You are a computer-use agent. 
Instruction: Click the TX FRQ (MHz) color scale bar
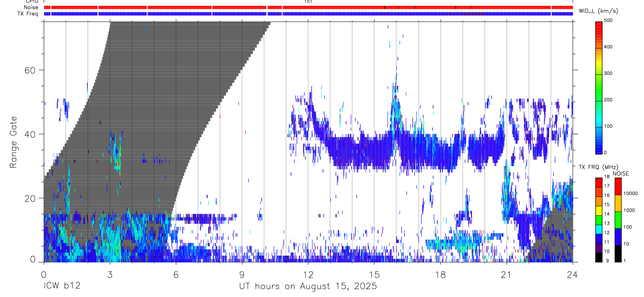point(599,219)
